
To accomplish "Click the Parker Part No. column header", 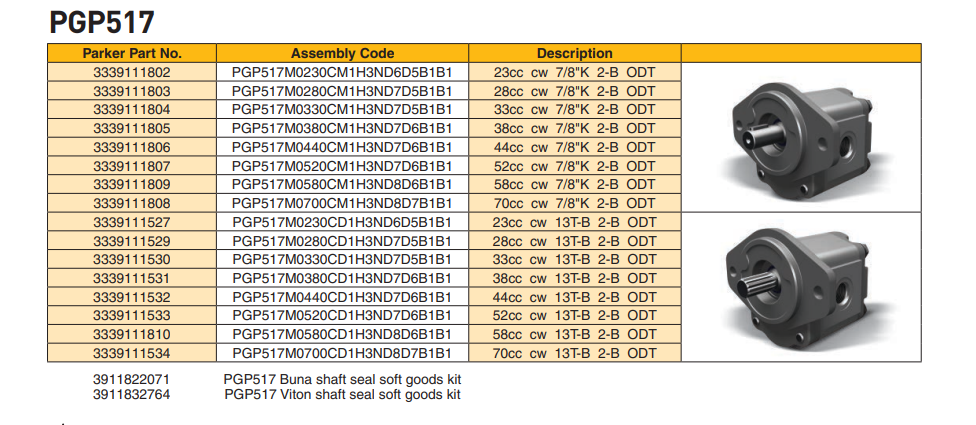I will click(x=132, y=53).
